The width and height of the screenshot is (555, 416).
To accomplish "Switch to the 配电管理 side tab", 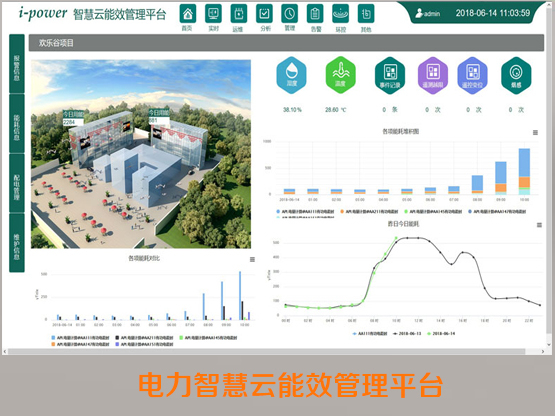I will [x=17, y=183].
